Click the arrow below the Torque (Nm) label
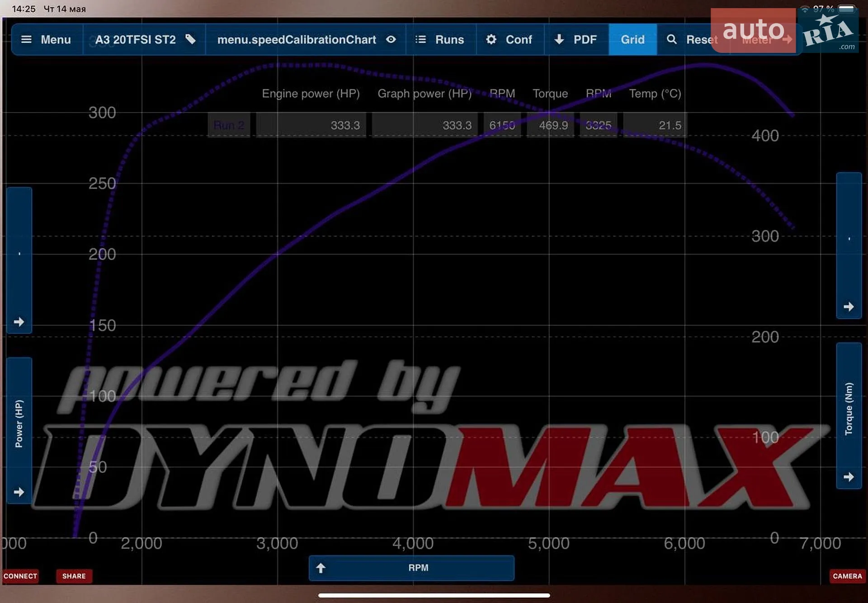Screen dimensions: 868x603 [x=849, y=477]
